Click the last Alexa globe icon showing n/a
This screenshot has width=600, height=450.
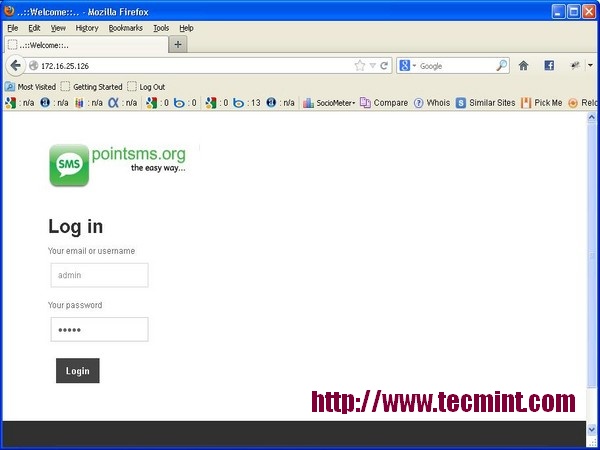click(x=271, y=103)
